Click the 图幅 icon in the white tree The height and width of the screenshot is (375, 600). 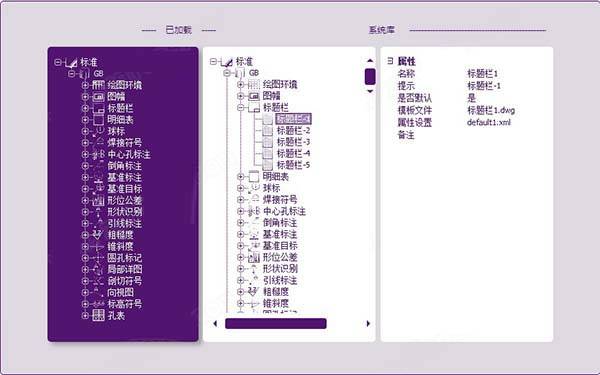coord(254,96)
